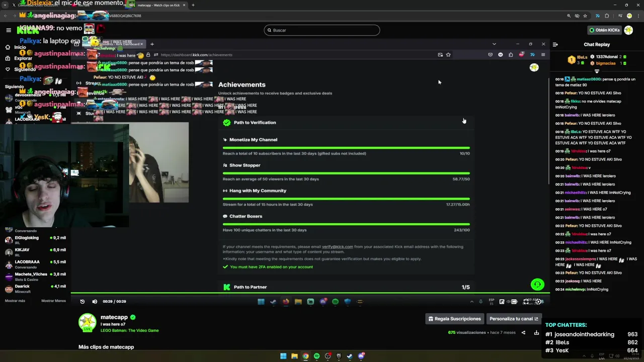Click Más clips de matecapp heading
The height and width of the screenshot is (362, 644).
pyautogui.click(x=106, y=347)
